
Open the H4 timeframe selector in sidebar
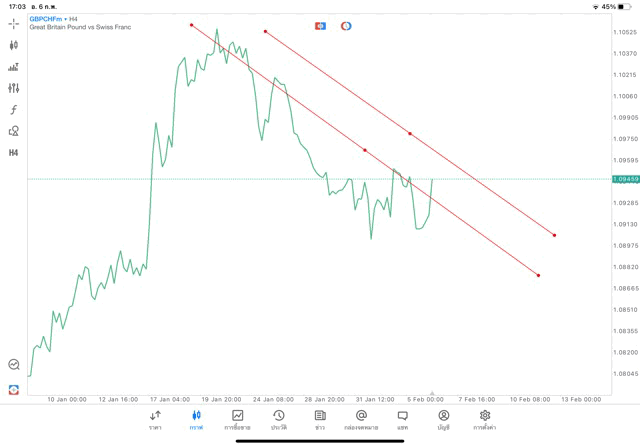pos(14,153)
